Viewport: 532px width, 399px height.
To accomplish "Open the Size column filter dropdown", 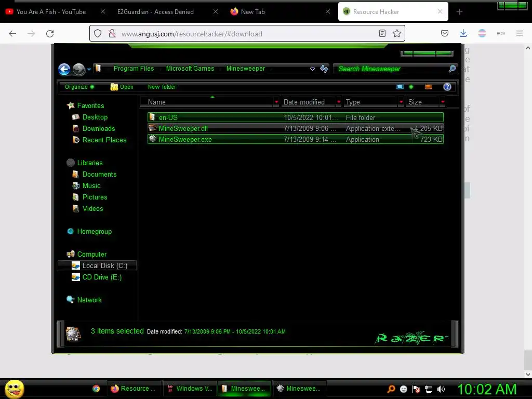I will [x=443, y=102].
